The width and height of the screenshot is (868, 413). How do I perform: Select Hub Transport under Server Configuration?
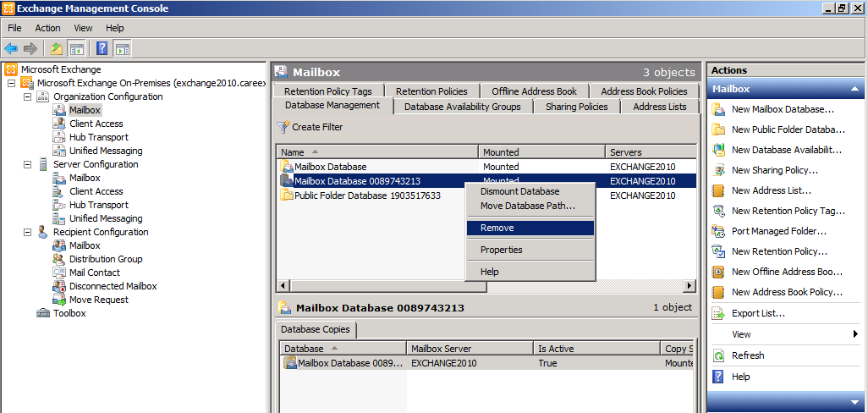point(98,205)
